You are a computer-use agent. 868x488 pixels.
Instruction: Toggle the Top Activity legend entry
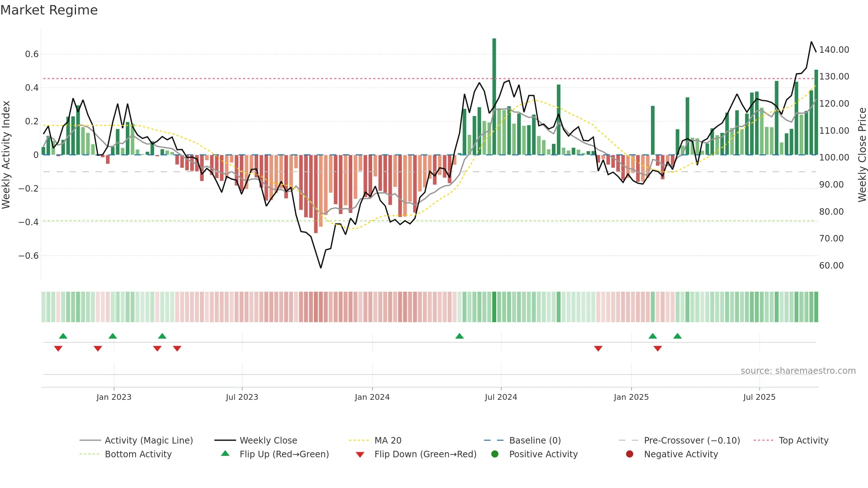click(791, 440)
